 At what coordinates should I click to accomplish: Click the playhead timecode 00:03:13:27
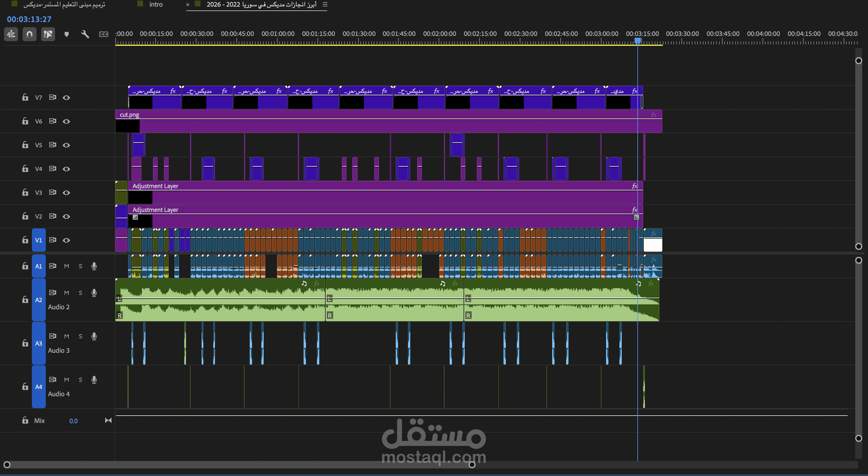[29, 19]
